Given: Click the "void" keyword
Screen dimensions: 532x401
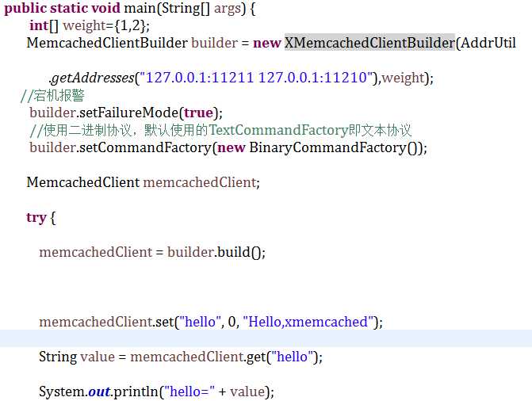Looking at the screenshot, I should coord(105,8).
